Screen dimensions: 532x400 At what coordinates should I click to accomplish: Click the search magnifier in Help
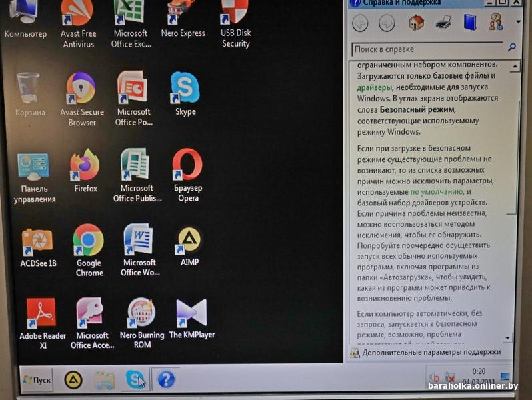[511, 47]
